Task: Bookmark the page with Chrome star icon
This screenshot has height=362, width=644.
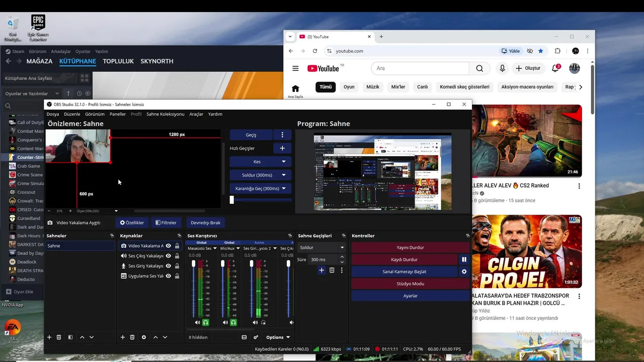Action: click(x=540, y=51)
